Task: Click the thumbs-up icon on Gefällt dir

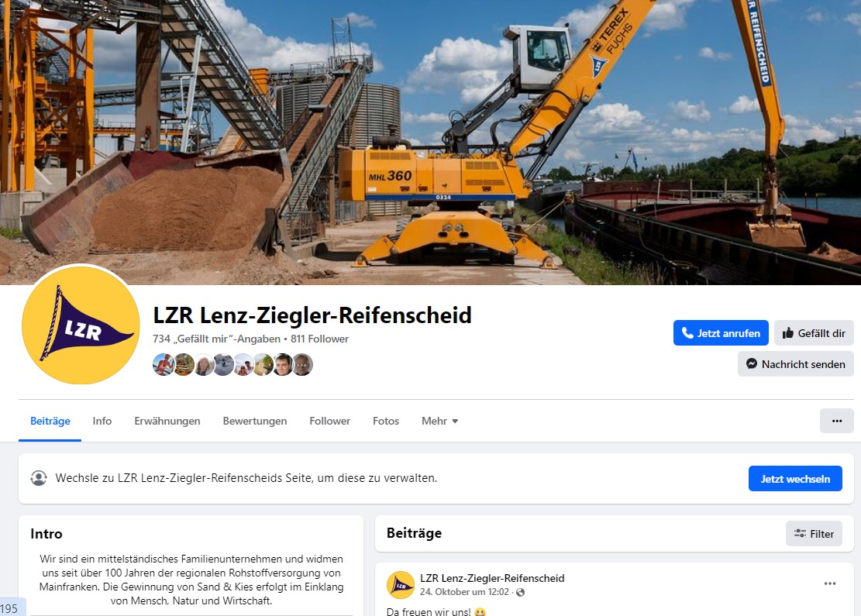Action: (788, 332)
